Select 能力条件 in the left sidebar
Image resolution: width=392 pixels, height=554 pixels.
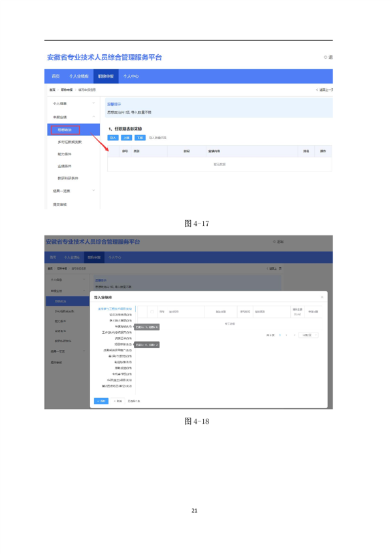pyautogui.click(x=65, y=154)
